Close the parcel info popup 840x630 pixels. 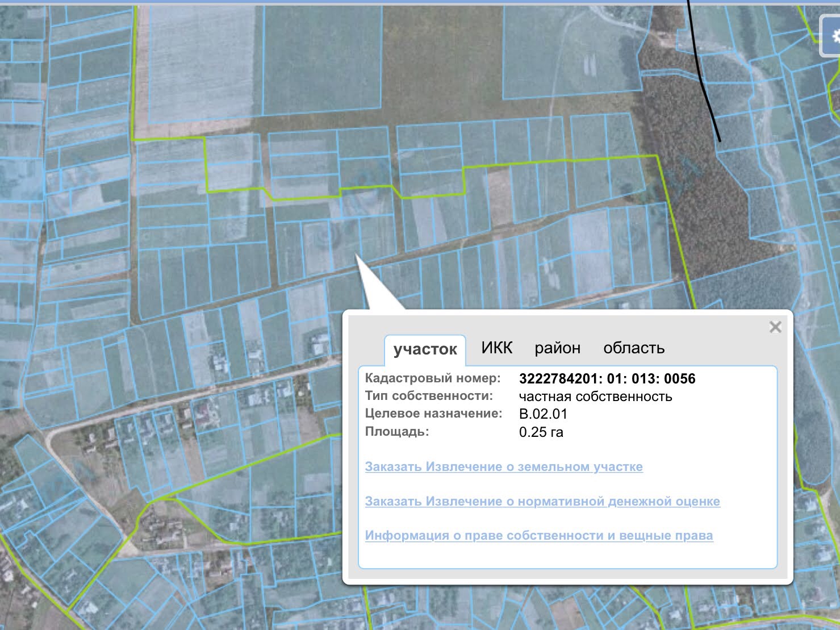775,327
